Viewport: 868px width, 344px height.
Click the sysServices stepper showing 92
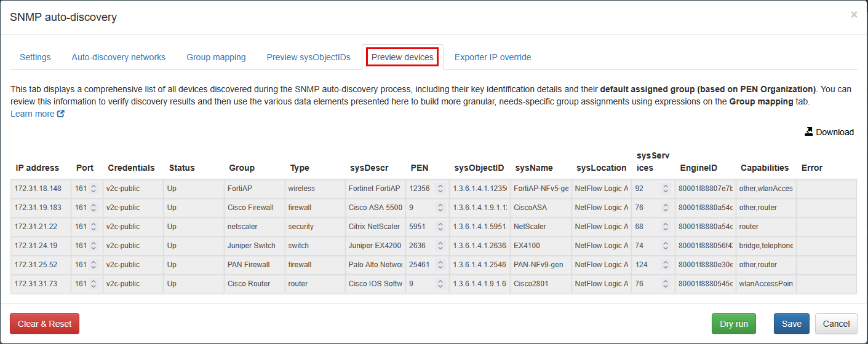click(665, 189)
